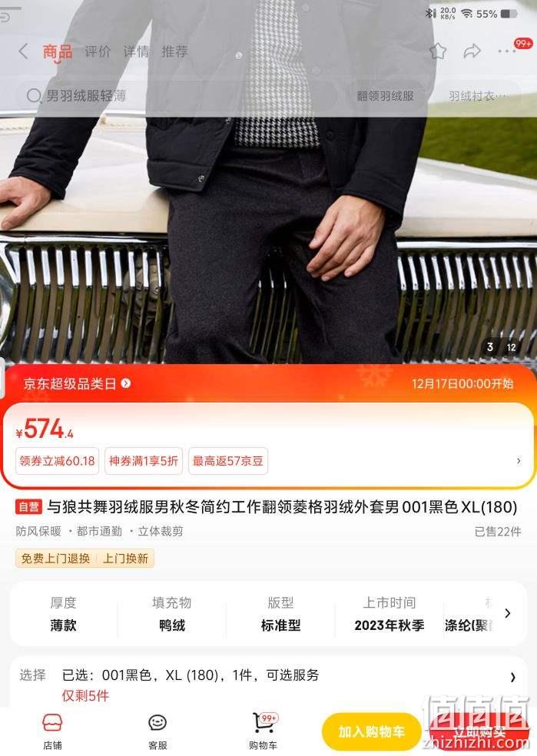
Task: Open the 购物车 shopping cart icon
Action: pos(264,731)
